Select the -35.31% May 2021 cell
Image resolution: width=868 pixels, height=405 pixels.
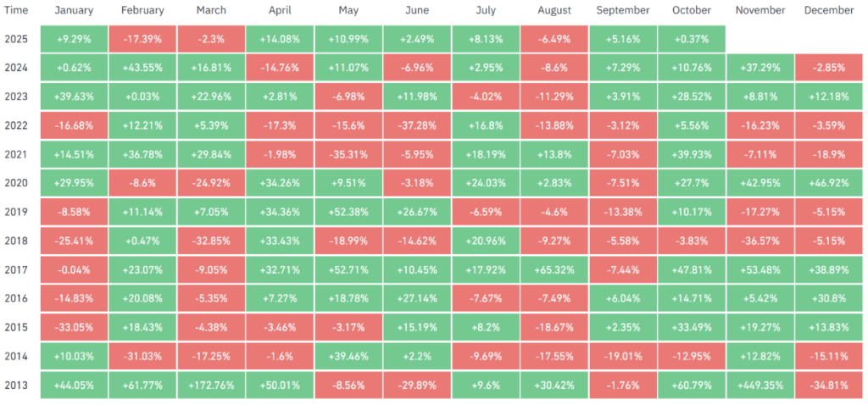348,154
